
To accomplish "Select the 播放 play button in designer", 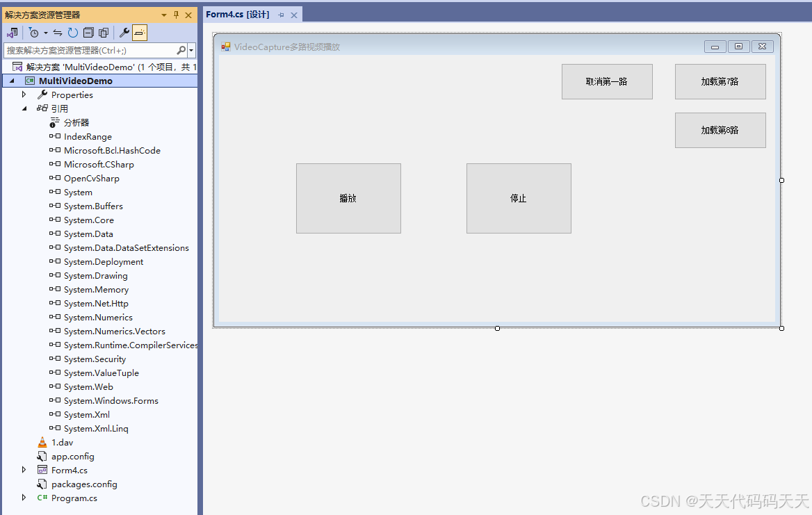I will click(x=348, y=198).
